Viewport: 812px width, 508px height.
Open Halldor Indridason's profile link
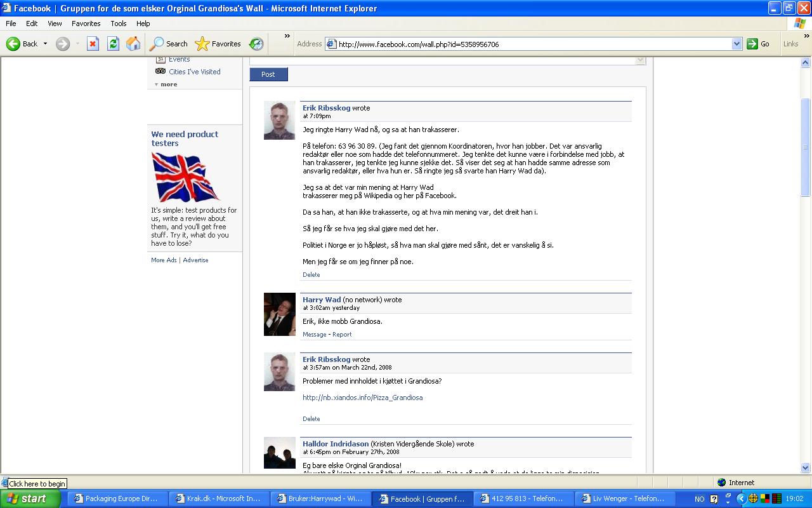coord(336,444)
